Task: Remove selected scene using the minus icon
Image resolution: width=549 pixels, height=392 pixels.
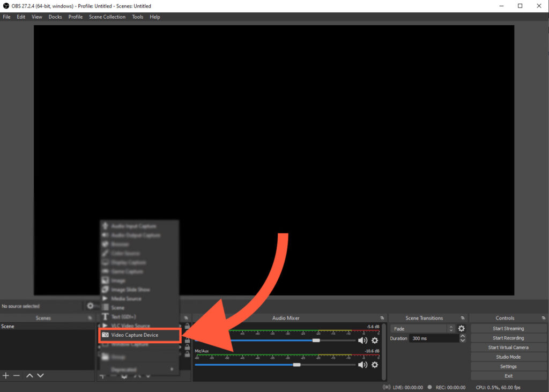Action: click(17, 375)
